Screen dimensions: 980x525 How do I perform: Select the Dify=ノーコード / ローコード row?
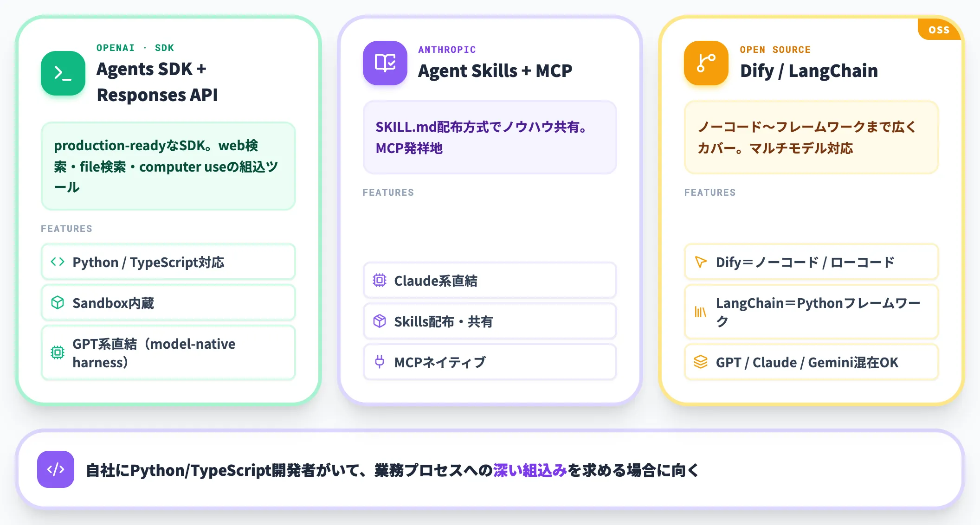pos(812,262)
